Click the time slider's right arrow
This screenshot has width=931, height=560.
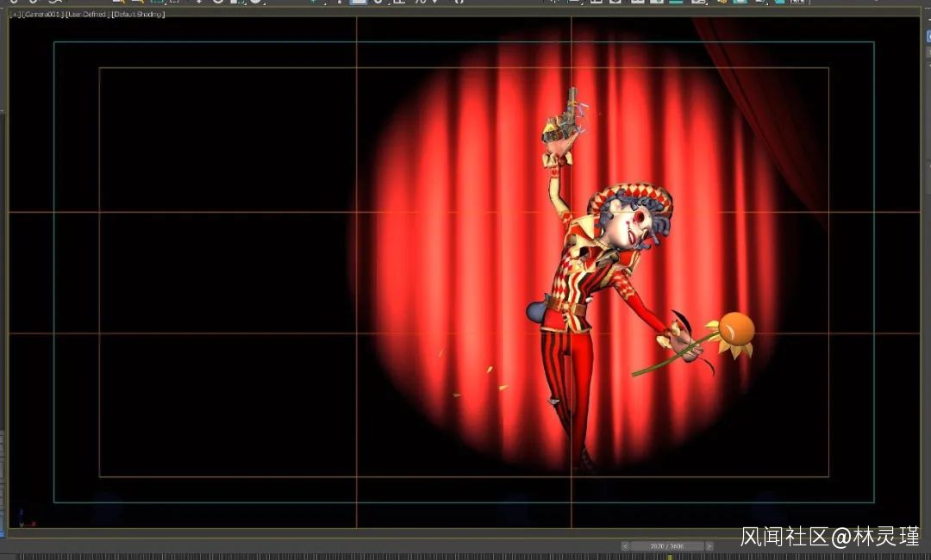[x=709, y=546]
